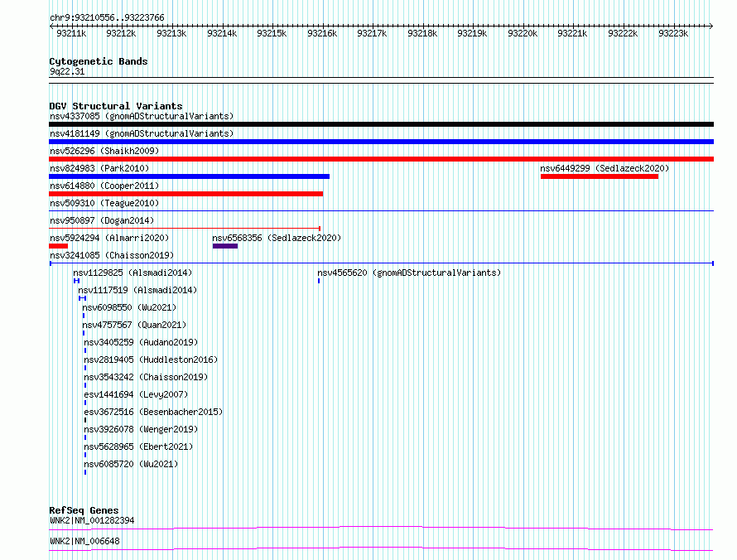The image size is (737, 560).
Task: Open the nsv526296 (Shaikh2009) label
Action: 104,151
